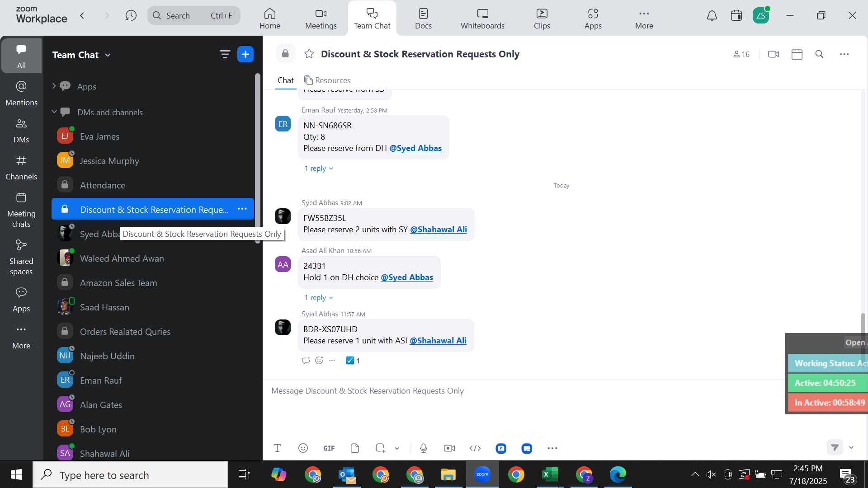This screenshot has width=868, height=488.
Task: Star the Discount & Stock Reservation channel
Action: pos(309,54)
